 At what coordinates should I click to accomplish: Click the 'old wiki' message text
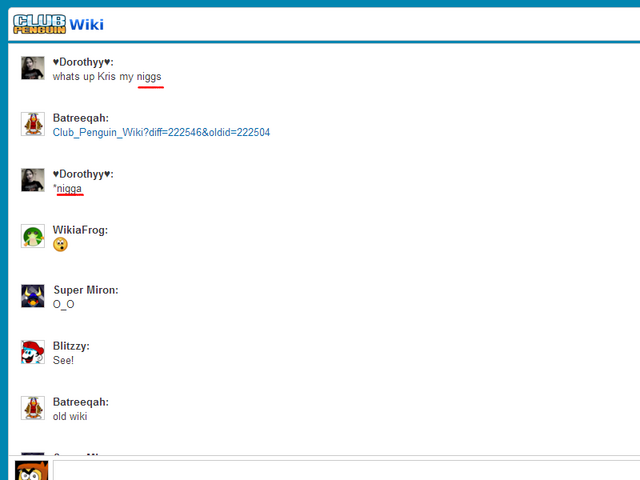(x=70, y=416)
